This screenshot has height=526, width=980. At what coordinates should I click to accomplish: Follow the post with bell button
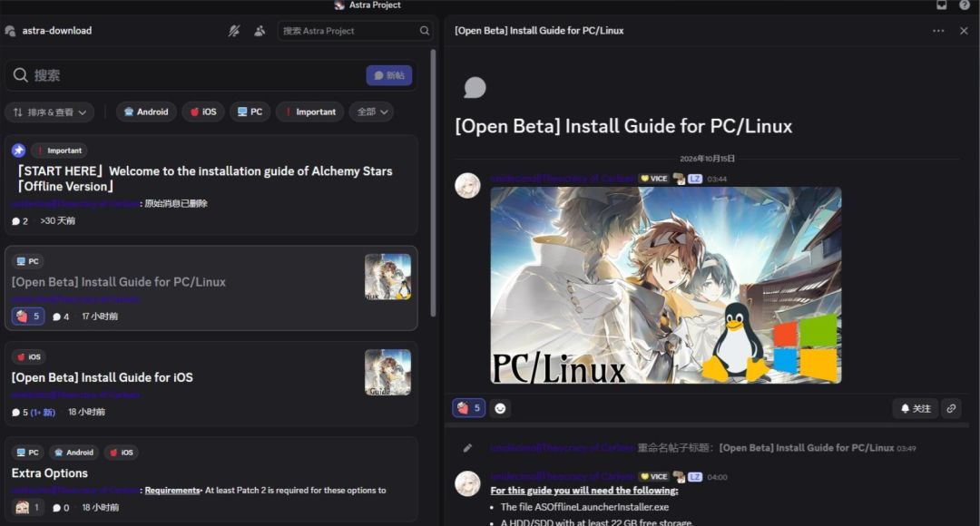tap(916, 408)
